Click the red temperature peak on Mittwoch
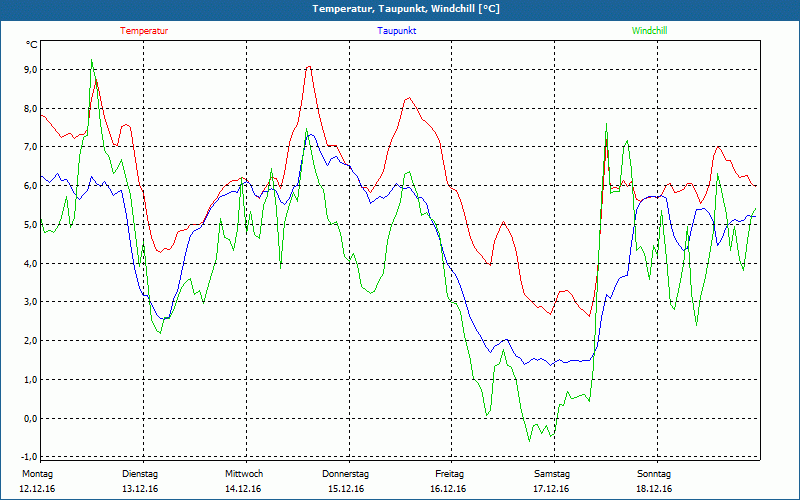The image size is (800, 500). pos(309,66)
